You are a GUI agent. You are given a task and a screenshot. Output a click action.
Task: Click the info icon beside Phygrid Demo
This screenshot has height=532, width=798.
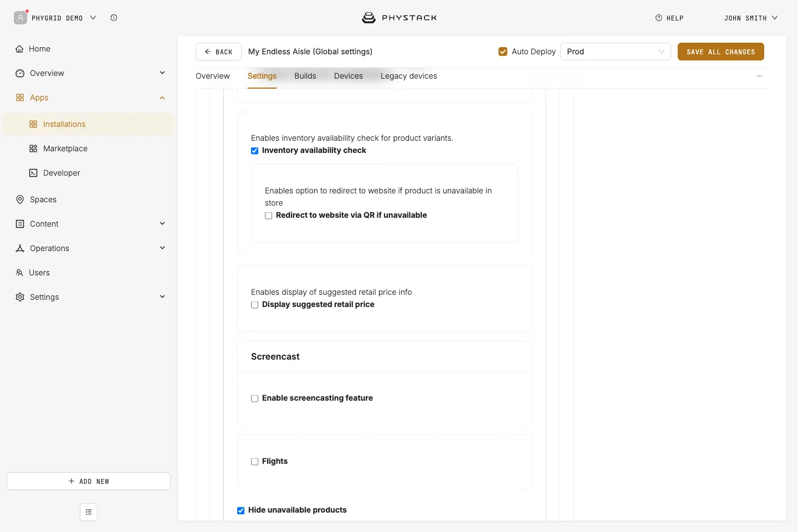point(114,18)
